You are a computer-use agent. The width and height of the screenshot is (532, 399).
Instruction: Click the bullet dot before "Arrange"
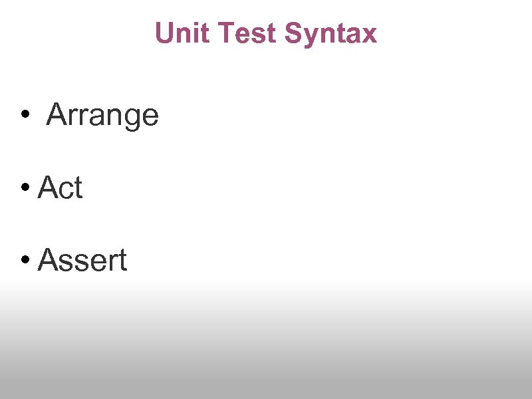pyautogui.click(x=24, y=116)
